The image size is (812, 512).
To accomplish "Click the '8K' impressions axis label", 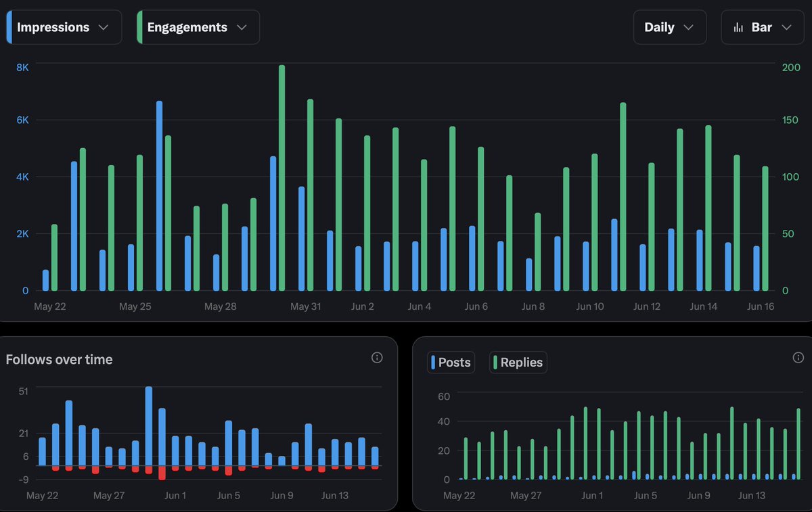I will click(x=22, y=67).
